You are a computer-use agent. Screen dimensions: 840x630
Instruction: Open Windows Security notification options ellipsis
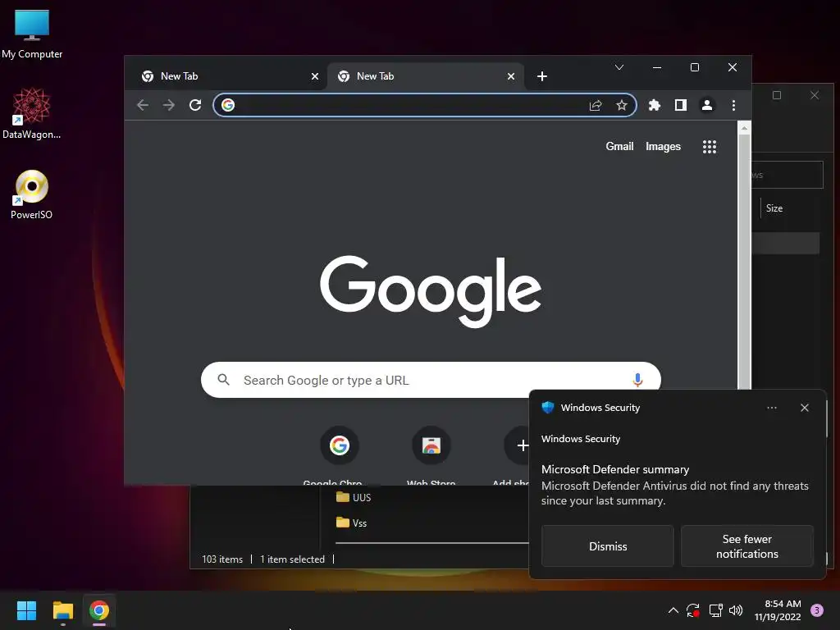click(x=771, y=408)
